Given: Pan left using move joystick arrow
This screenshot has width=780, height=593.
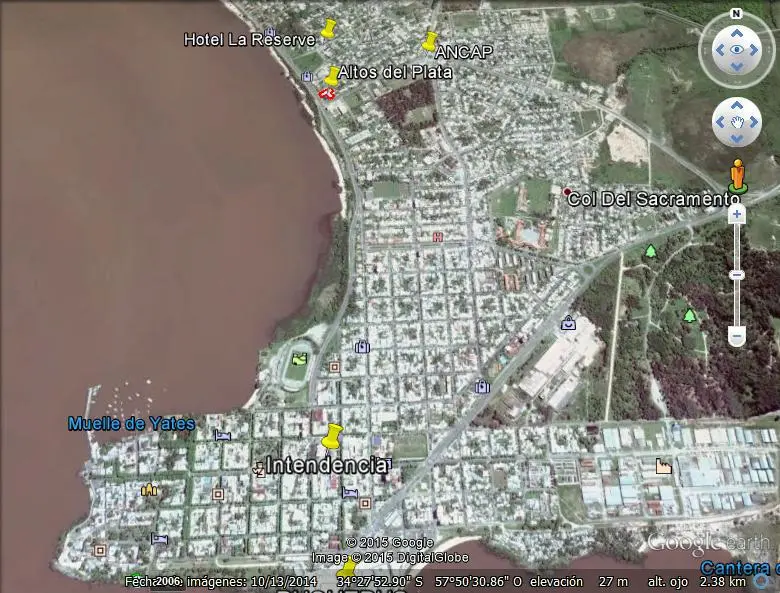Looking at the screenshot, I should point(719,122).
